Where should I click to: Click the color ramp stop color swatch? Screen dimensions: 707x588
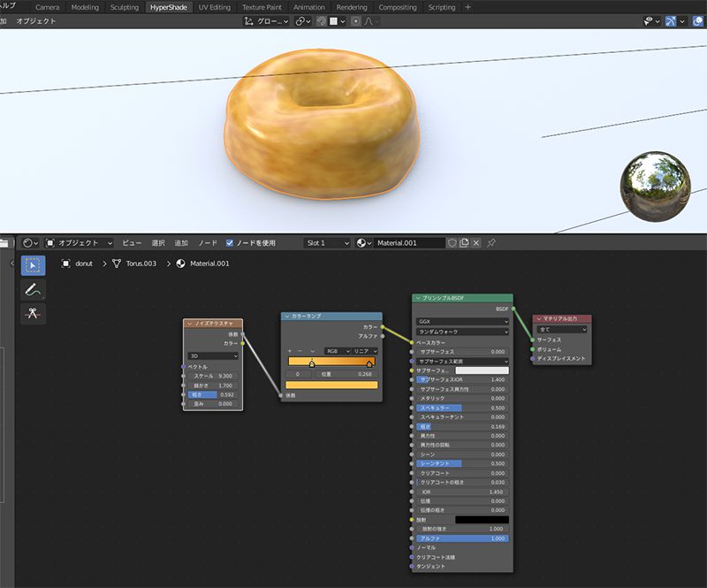coord(331,386)
